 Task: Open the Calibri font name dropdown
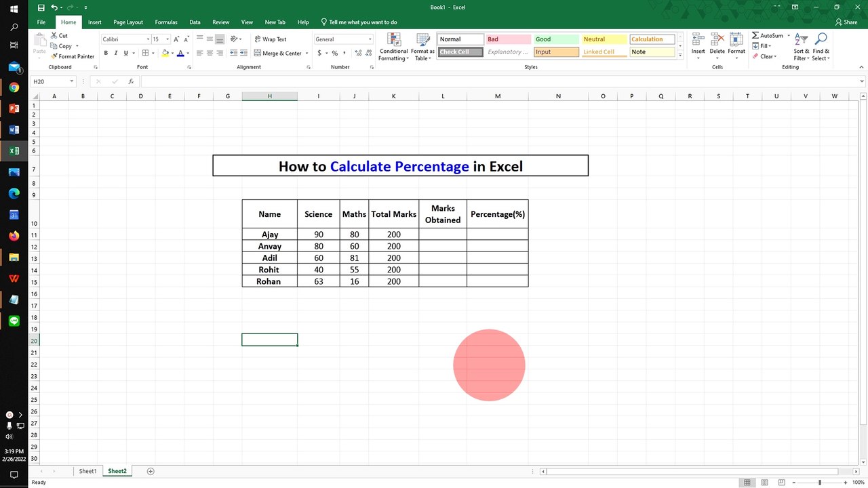148,39
